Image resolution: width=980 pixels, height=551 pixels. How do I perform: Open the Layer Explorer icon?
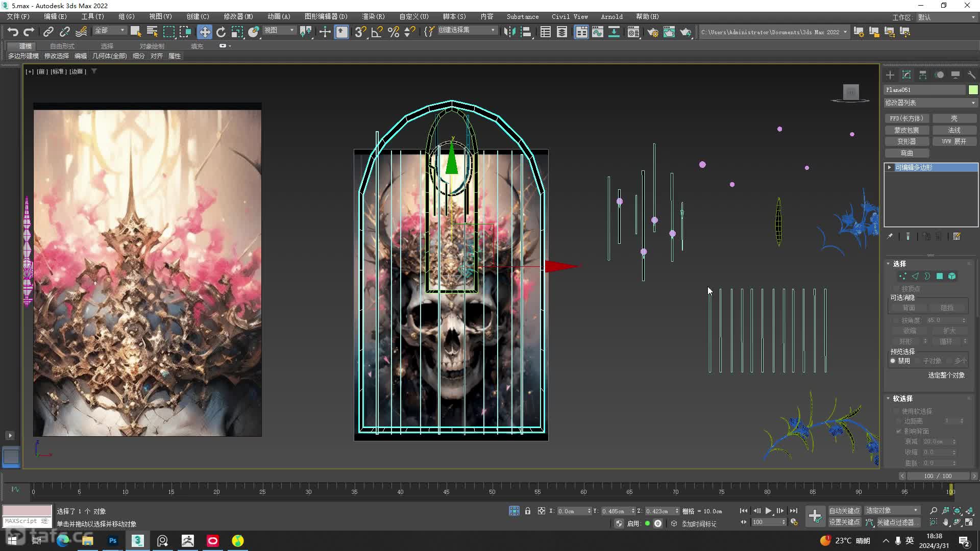(561, 32)
